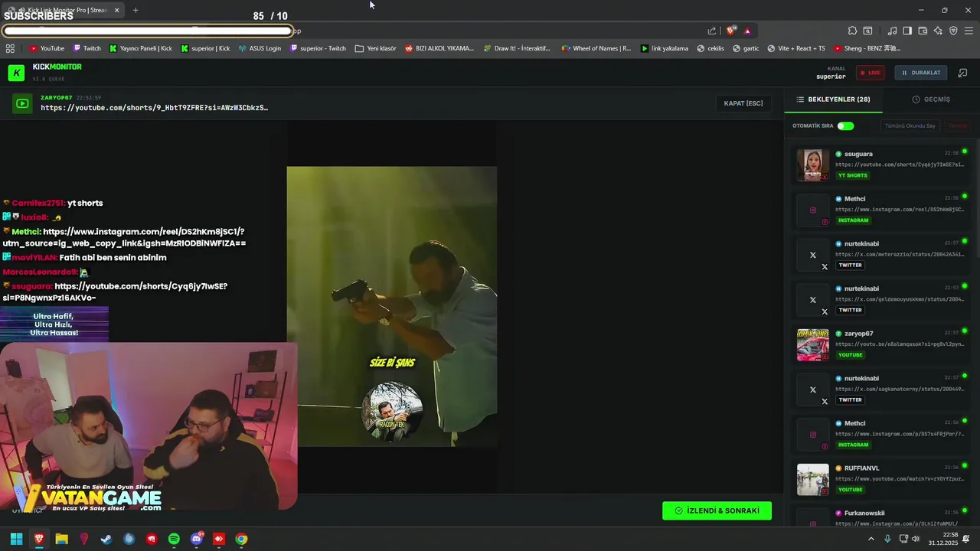This screenshot has height=551, width=980.
Task: Click the INSTAGRAM tag on Methci's reel entry
Action: (854, 220)
